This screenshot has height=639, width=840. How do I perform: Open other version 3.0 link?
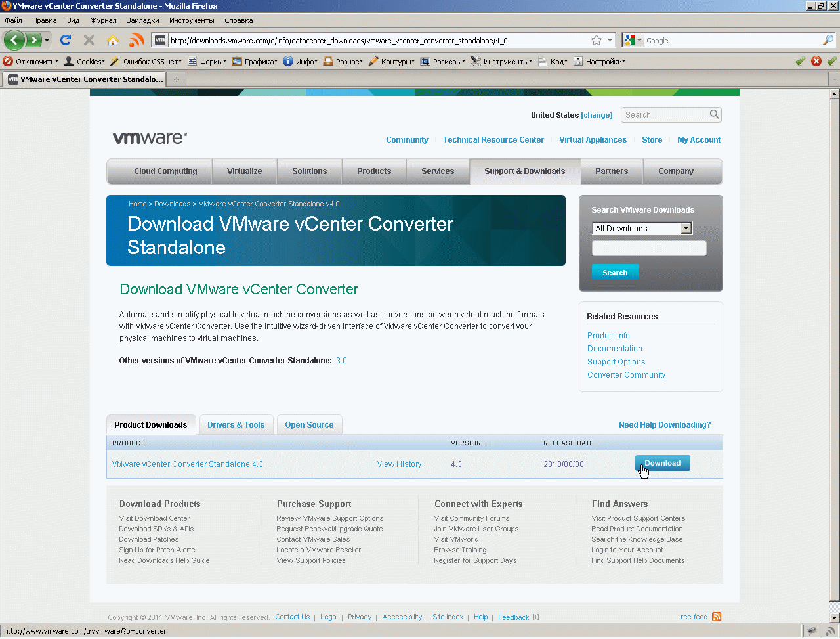(x=341, y=361)
